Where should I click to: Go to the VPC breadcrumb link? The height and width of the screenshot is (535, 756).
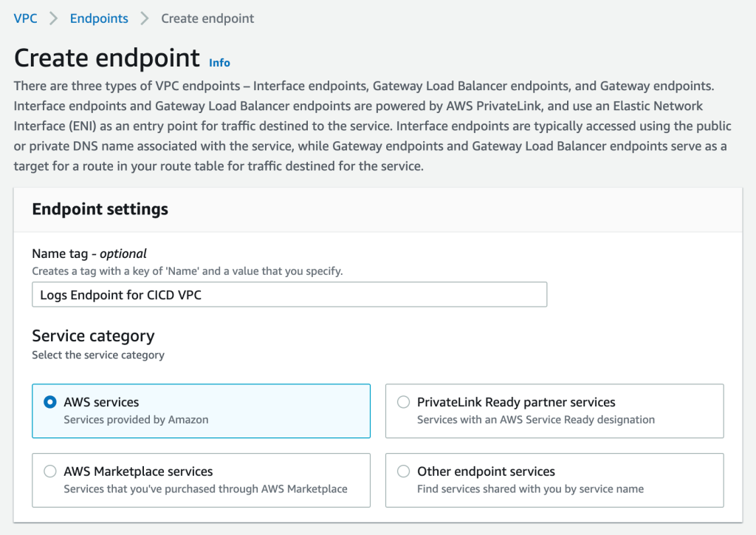click(x=25, y=18)
